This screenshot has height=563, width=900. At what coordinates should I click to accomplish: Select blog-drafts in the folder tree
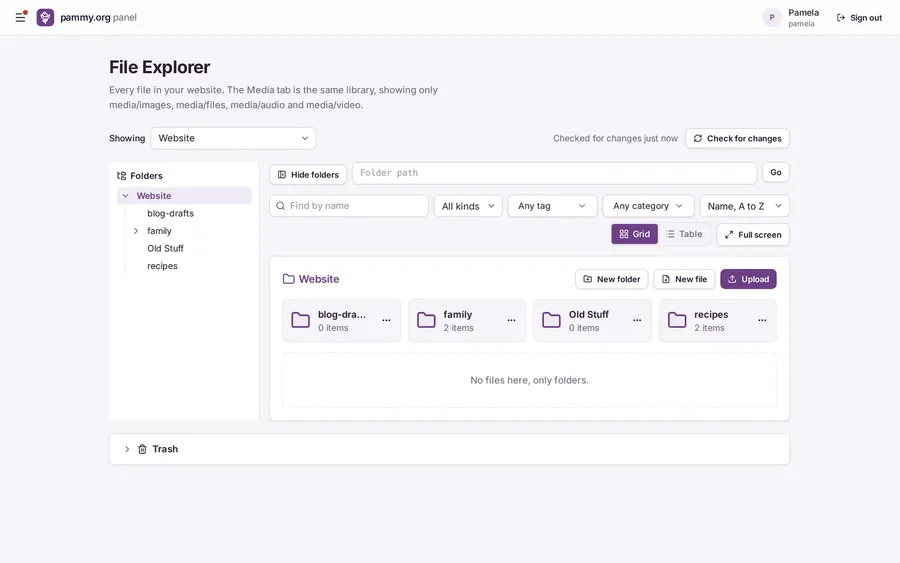pos(170,213)
